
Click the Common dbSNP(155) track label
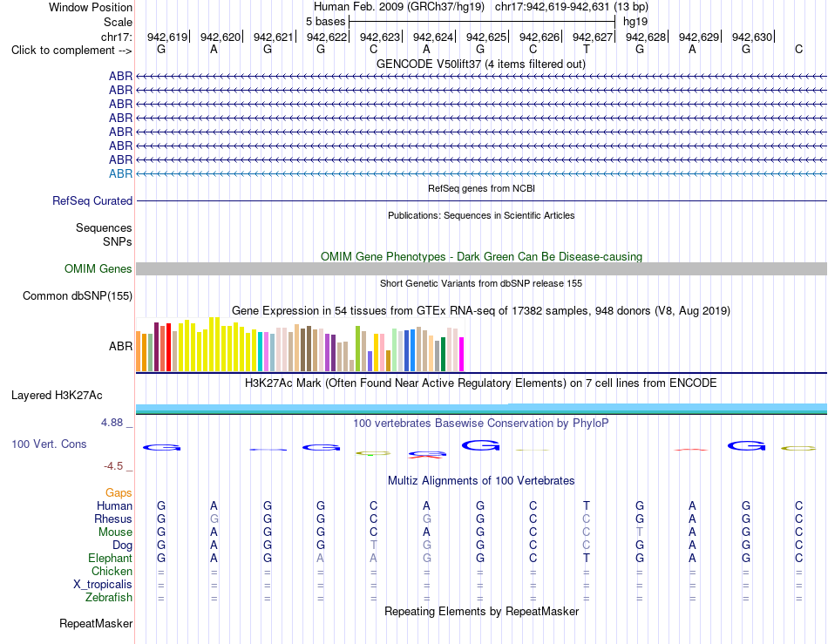coord(78,295)
